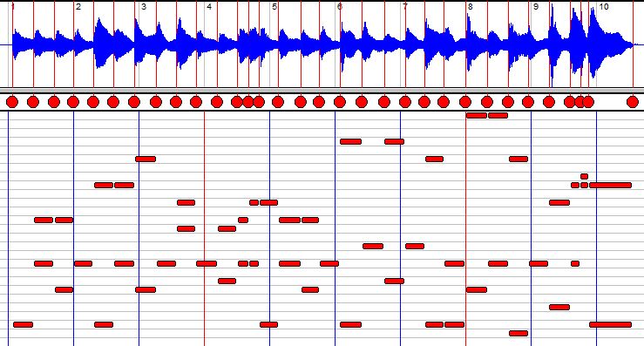Select measure number 5 in waveform ruler
The height and width of the screenshot is (346, 644).
(x=275, y=7)
